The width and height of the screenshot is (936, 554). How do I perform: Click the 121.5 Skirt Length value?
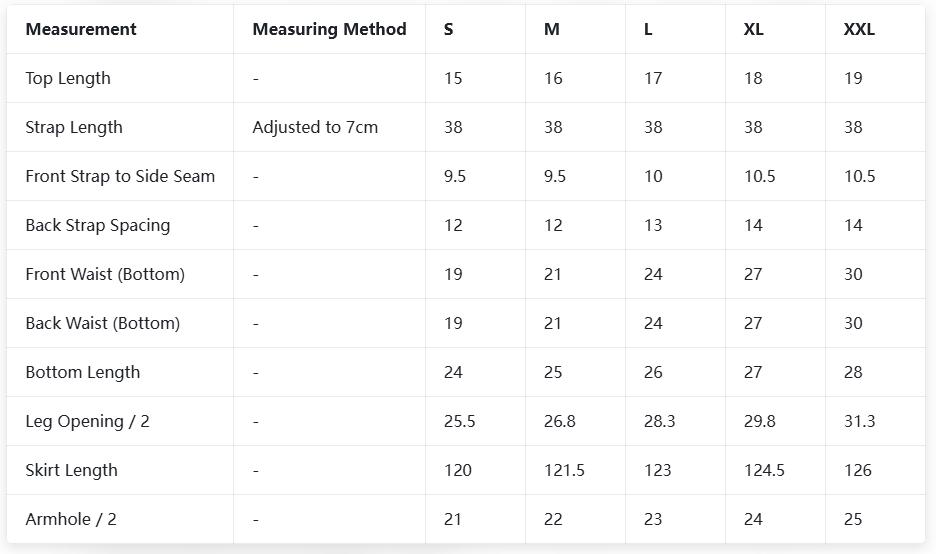(x=564, y=470)
